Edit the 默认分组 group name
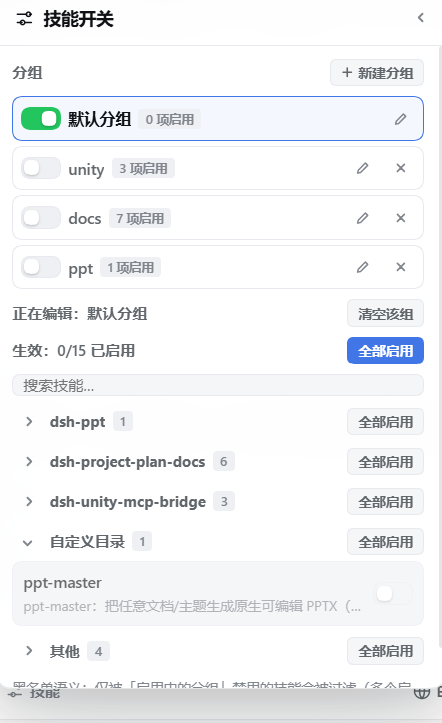Screen dimensions: 442x723 click(x=400, y=119)
